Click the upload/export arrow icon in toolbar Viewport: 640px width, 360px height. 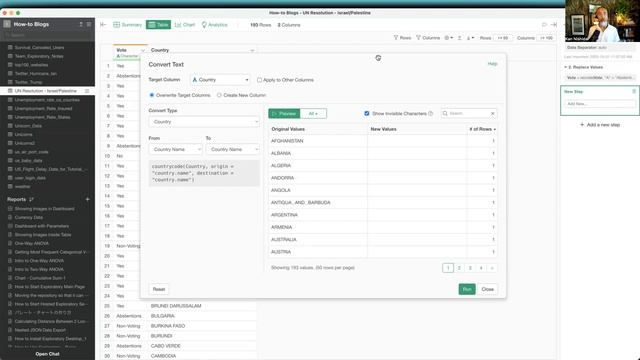click(459, 38)
